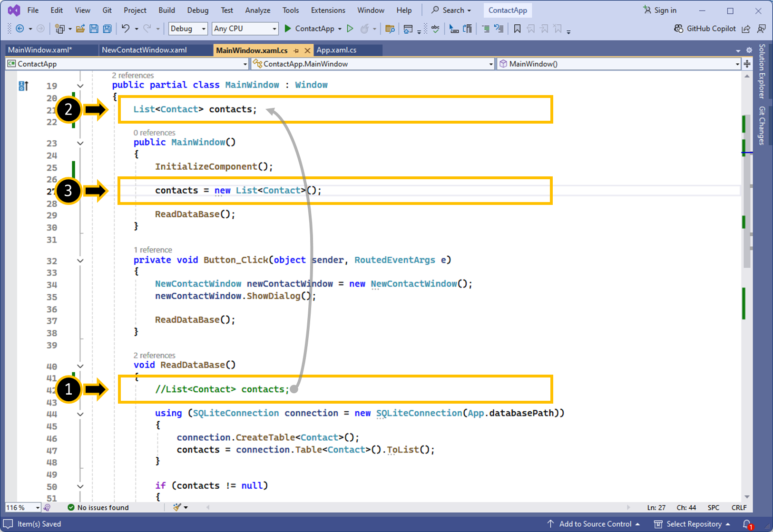Click the track changes icon beside line 19
Image resolution: width=773 pixels, height=532 pixels.
tap(23, 86)
